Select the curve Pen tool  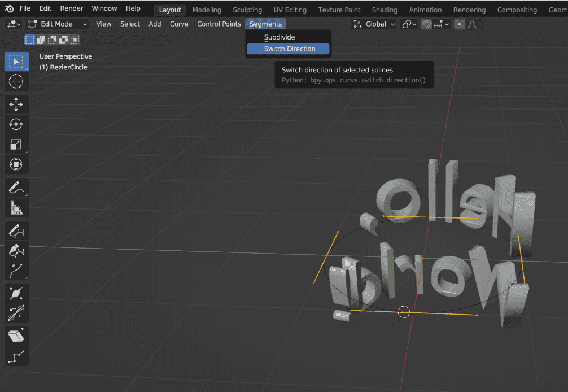(16, 251)
